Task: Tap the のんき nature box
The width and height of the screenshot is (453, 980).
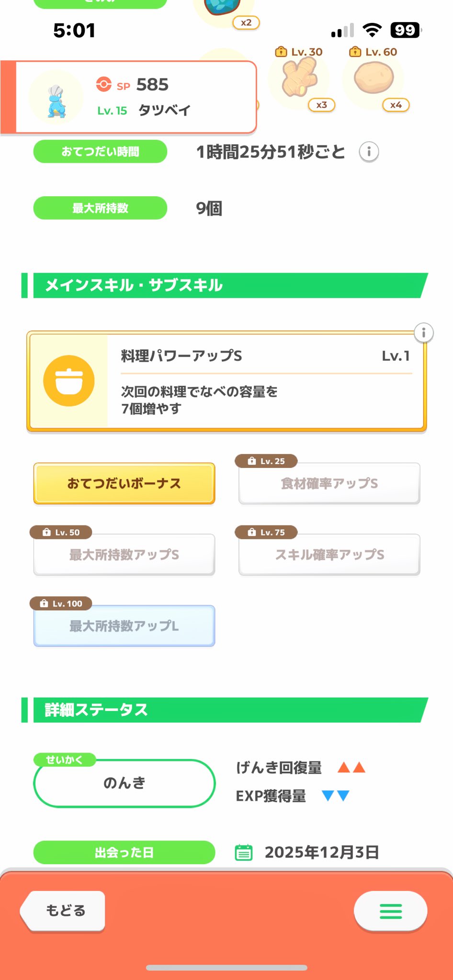Action: (x=124, y=783)
